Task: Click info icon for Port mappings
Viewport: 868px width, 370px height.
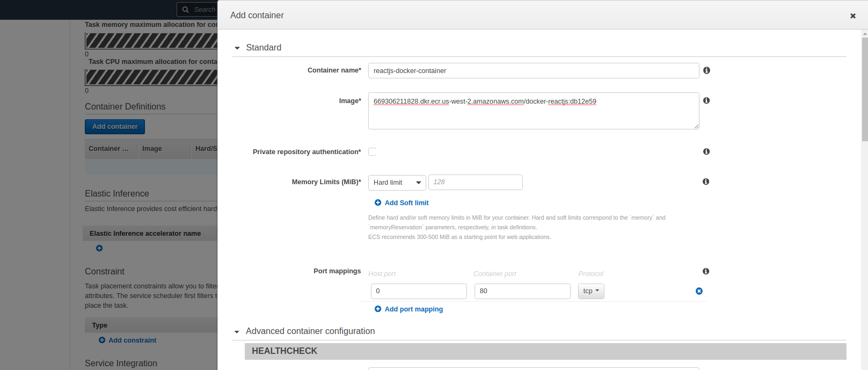Action: [706, 271]
